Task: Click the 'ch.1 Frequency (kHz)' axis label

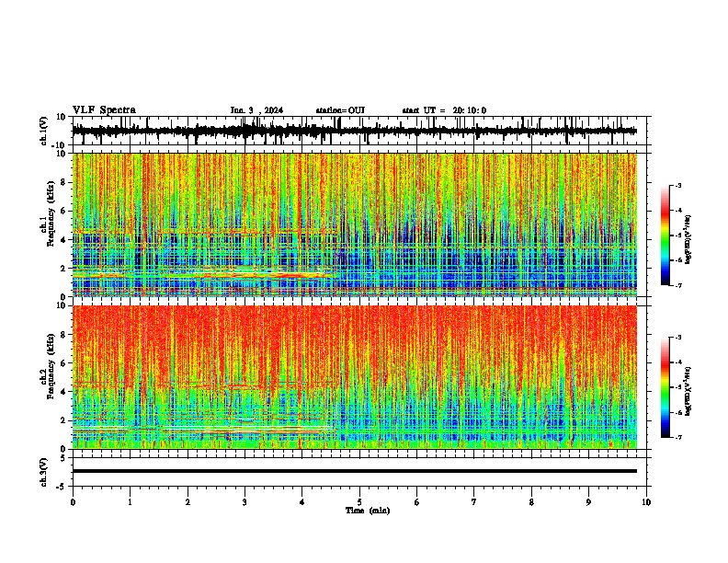Action: point(48,224)
